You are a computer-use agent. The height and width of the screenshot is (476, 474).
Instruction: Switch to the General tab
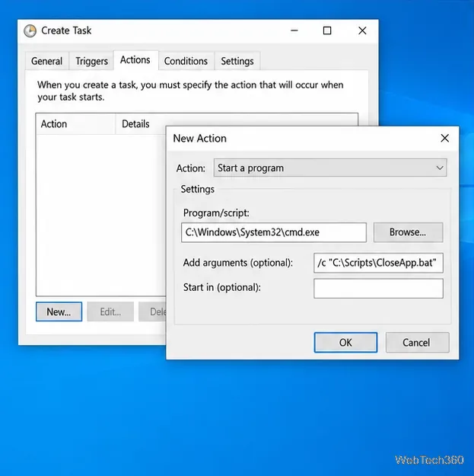(47, 61)
